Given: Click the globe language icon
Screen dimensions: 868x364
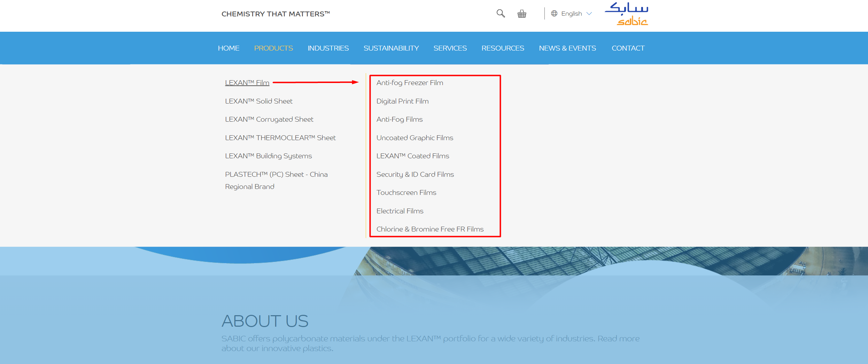Looking at the screenshot, I should tap(554, 14).
